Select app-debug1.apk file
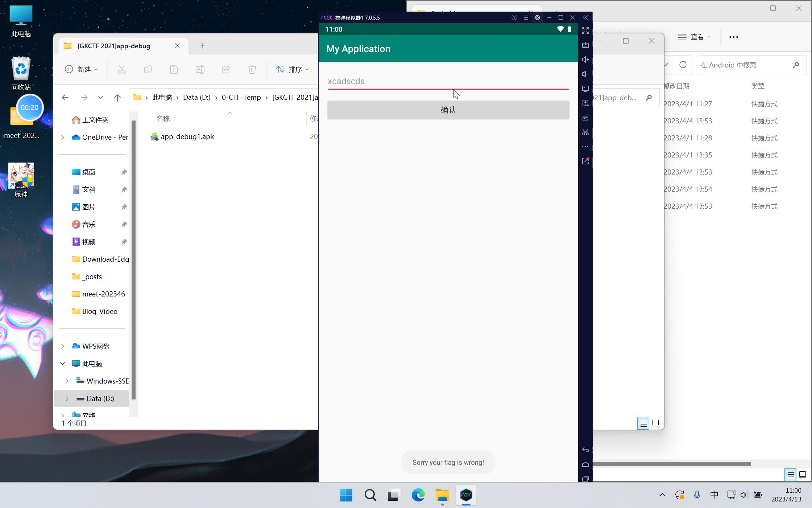This screenshot has height=508, width=812. coord(183,137)
